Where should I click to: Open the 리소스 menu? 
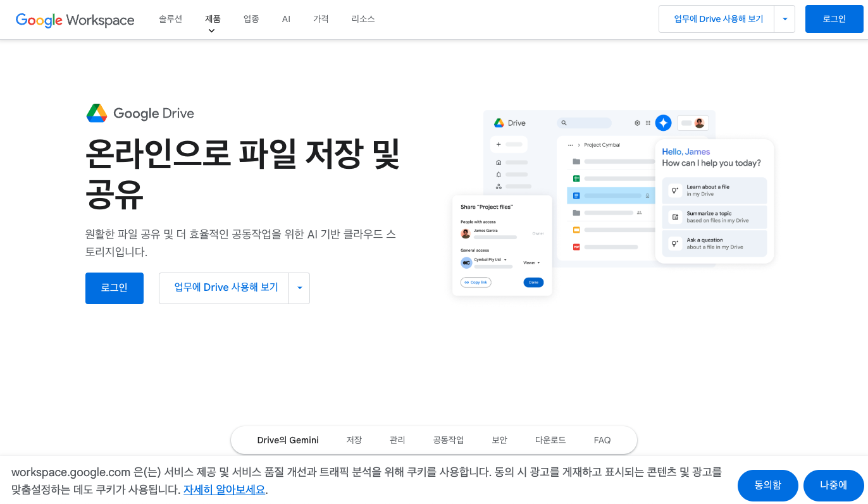coord(363,19)
